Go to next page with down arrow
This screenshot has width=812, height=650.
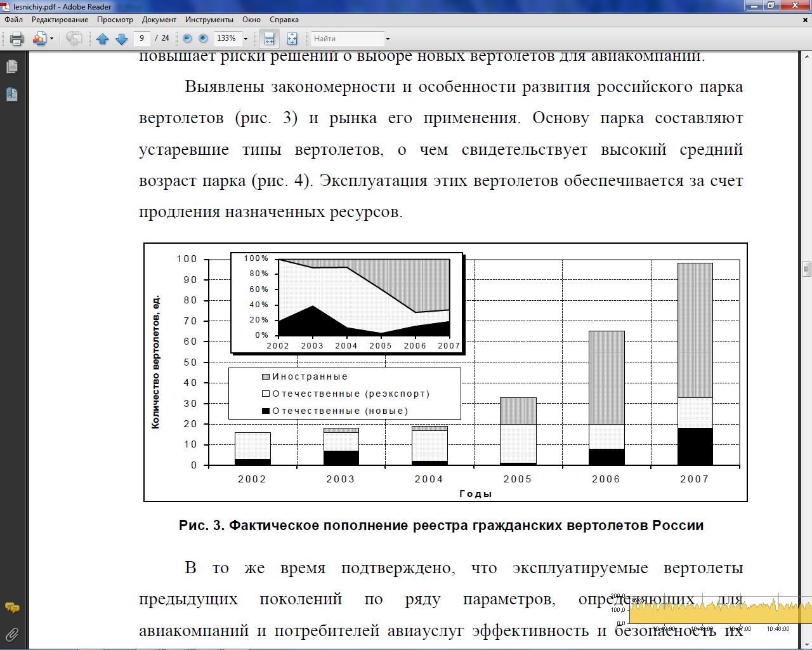(122, 39)
